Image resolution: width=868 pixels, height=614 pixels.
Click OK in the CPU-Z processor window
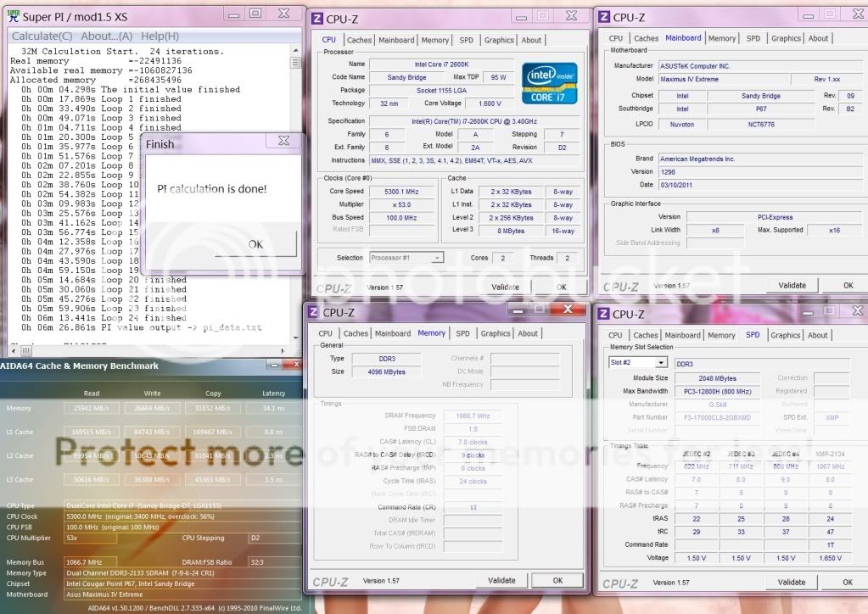point(562,287)
